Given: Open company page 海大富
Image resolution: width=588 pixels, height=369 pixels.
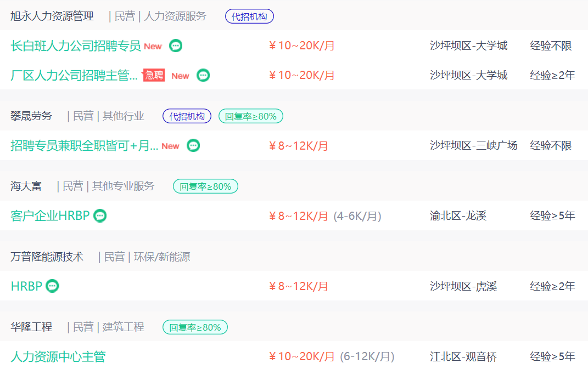Looking at the screenshot, I should (x=26, y=186).
